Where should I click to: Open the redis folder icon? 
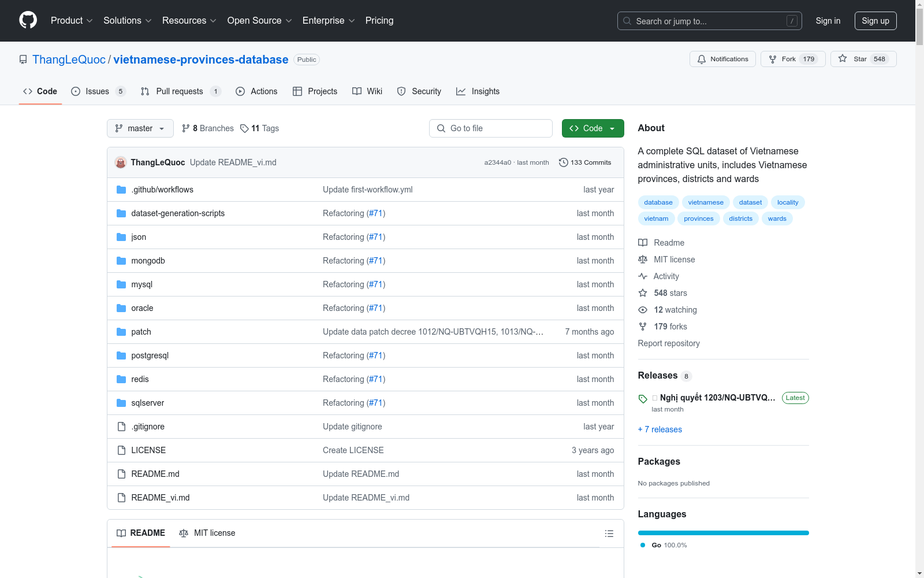(121, 379)
